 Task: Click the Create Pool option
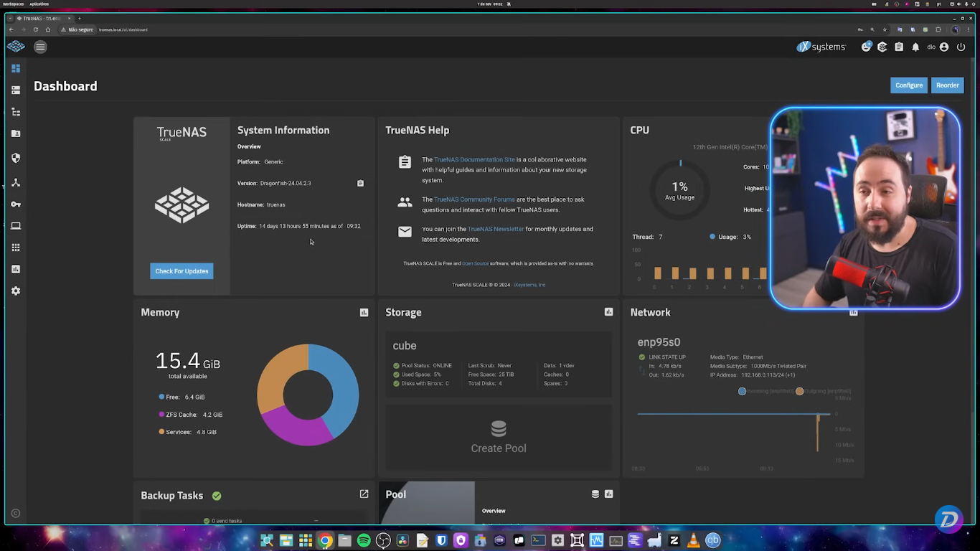pyautogui.click(x=498, y=438)
